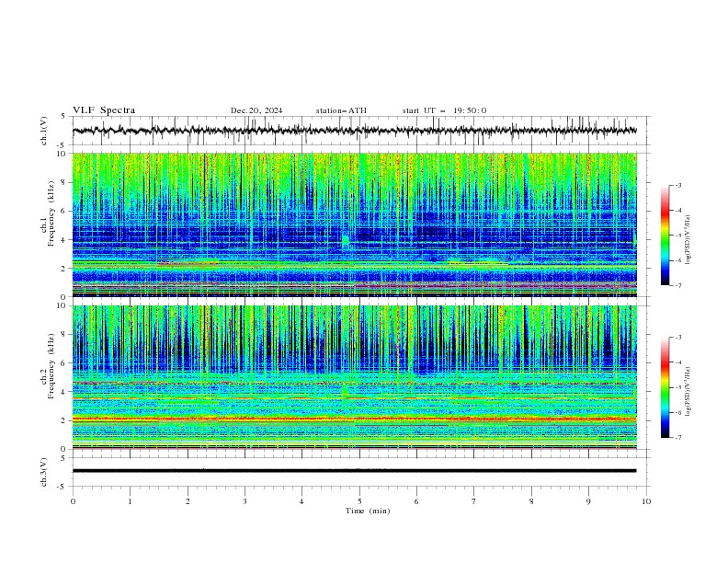
Task: Click the ch.3 voltage waveform trace
Action: point(354,471)
